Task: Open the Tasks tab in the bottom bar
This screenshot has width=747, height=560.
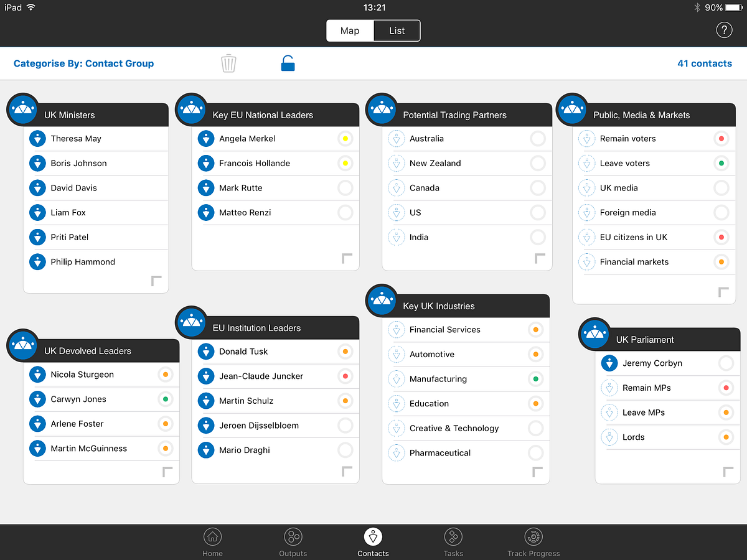Action: [453, 542]
